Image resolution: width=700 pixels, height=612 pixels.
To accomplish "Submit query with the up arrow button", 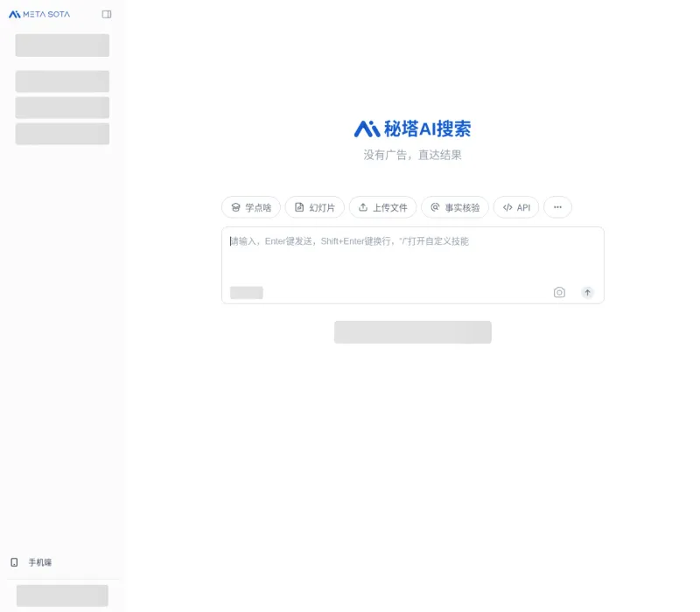I will (x=587, y=293).
